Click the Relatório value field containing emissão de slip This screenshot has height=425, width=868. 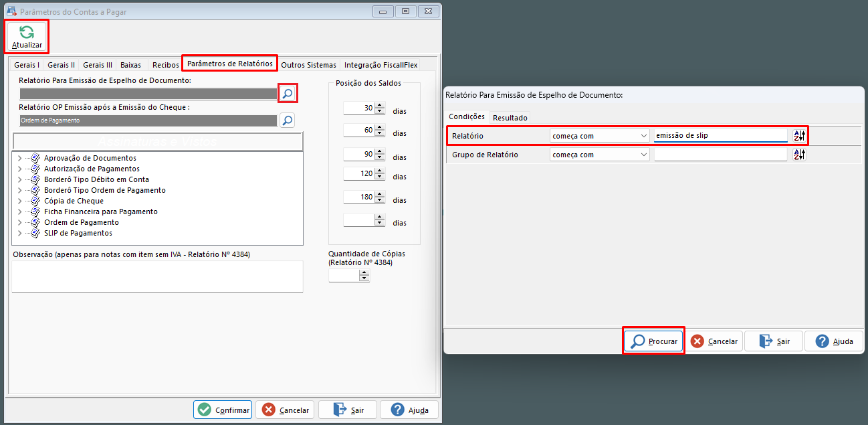(x=721, y=136)
